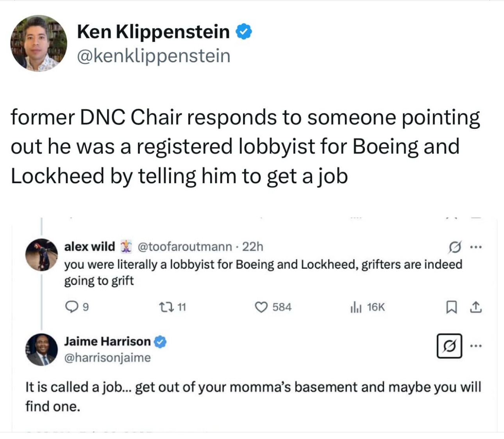Screen dimensions: 504x439
Task: Open the @harrisonjaime handle link
Action: 107,358
